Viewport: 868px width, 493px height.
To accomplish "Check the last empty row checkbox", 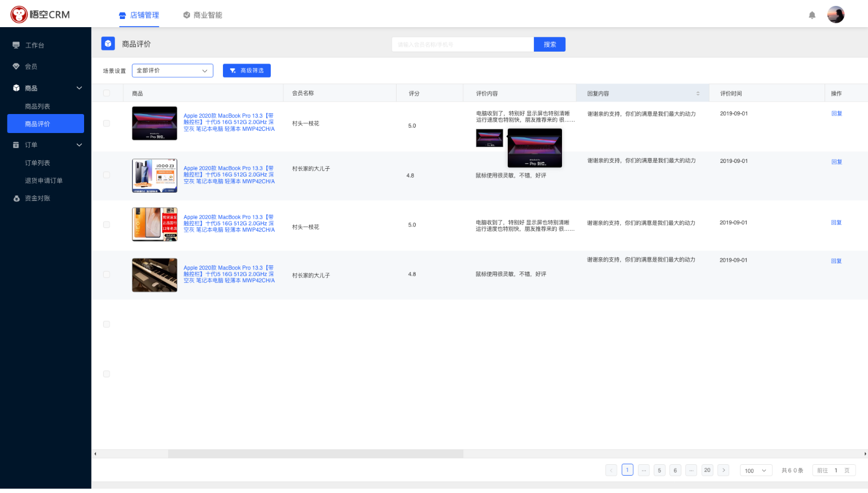I will [106, 374].
